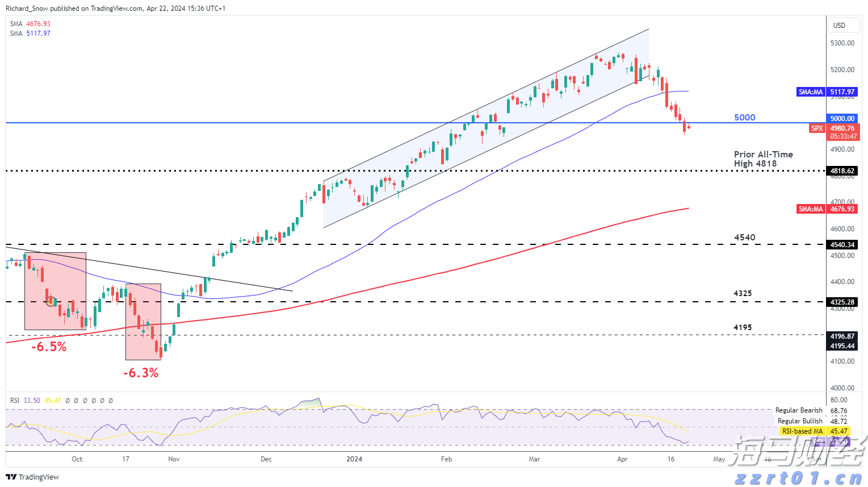Click the red -6.5% drawdown label
Image resolution: width=868 pixels, height=487 pixels.
tap(49, 347)
